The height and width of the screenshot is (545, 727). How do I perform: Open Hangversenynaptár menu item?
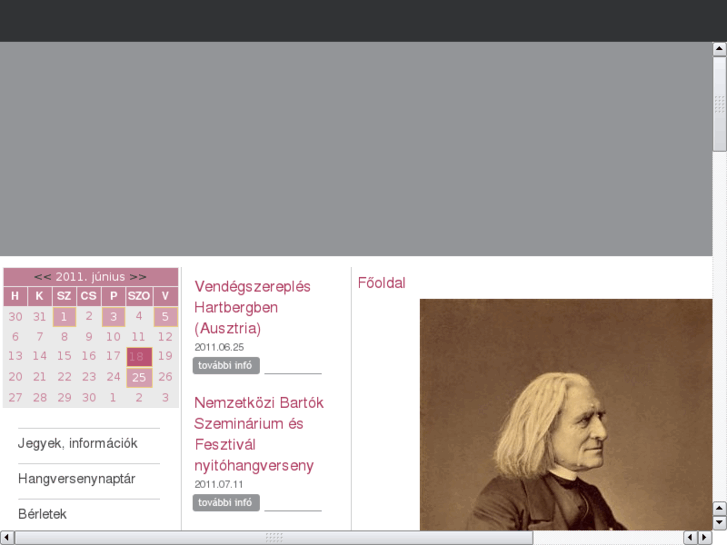[77, 479]
